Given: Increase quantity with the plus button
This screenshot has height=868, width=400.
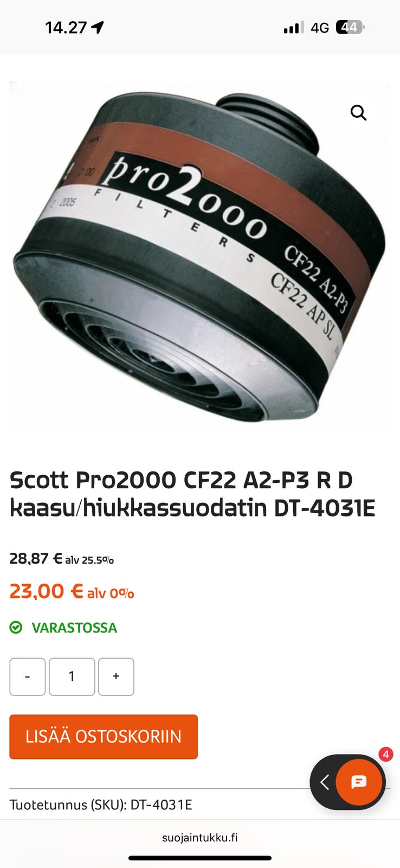Looking at the screenshot, I should (x=116, y=676).
